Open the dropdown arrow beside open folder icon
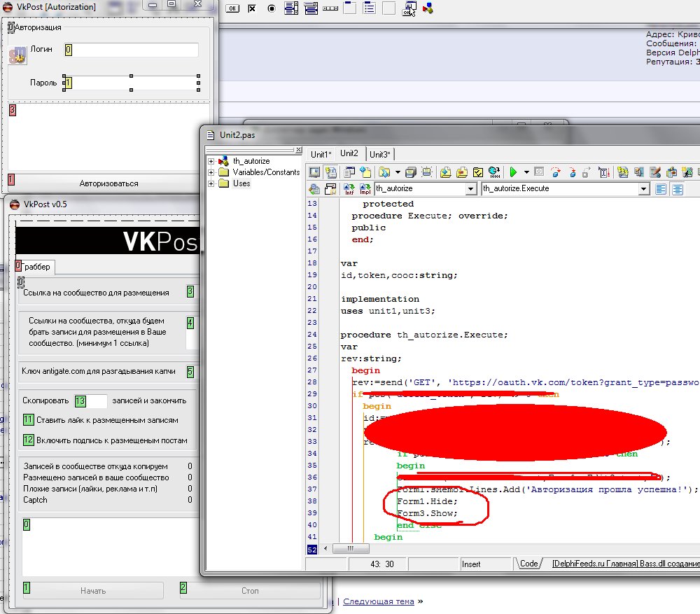 [x=398, y=172]
